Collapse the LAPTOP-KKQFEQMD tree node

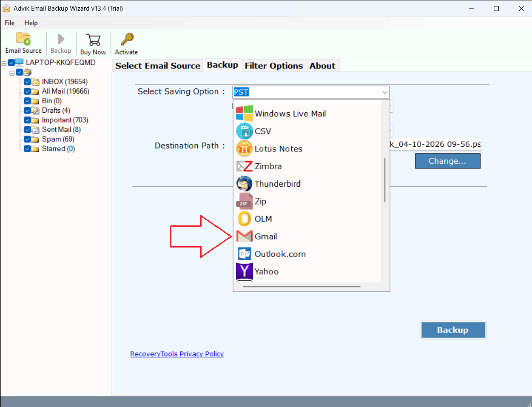(4, 63)
